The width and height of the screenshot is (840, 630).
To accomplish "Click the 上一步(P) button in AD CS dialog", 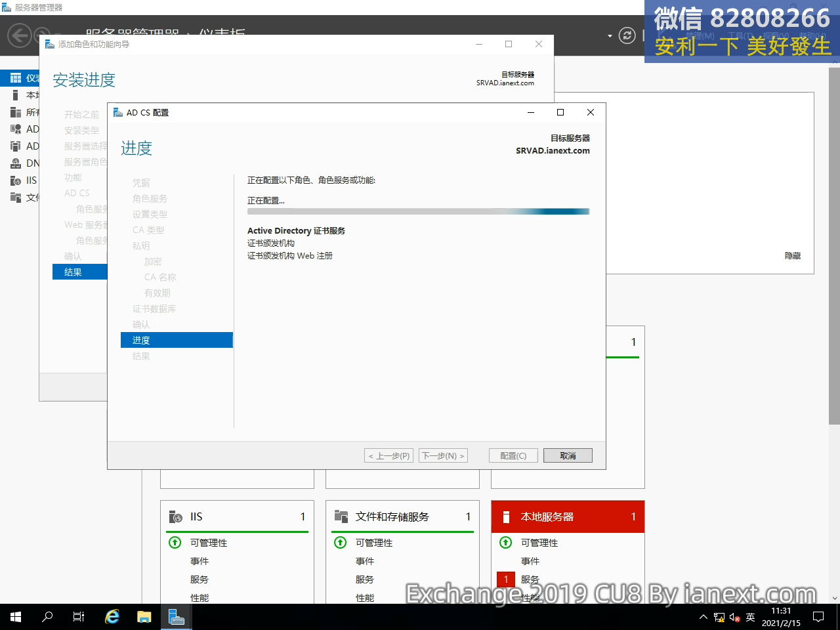I will [x=389, y=455].
